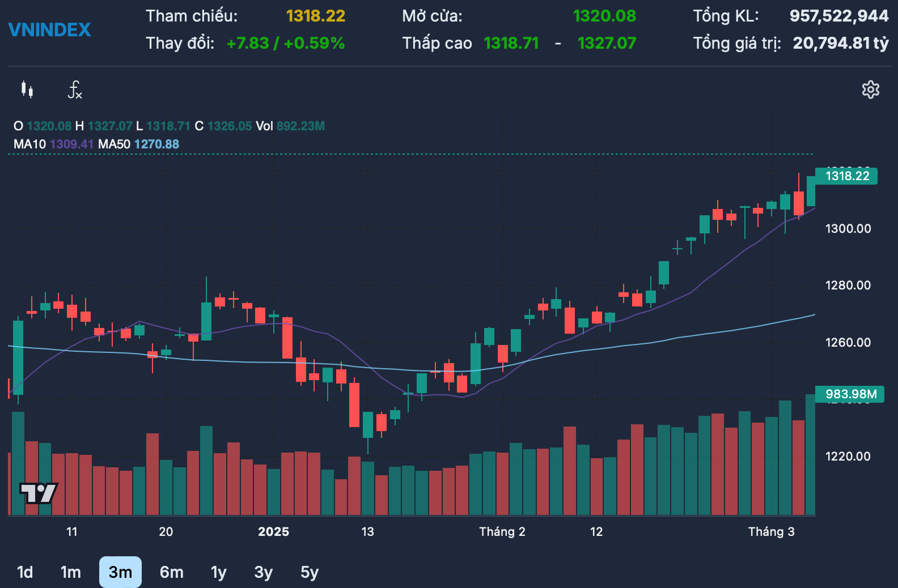
Task: Click the MA10 indicator legend
Action: click(x=53, y=144)
